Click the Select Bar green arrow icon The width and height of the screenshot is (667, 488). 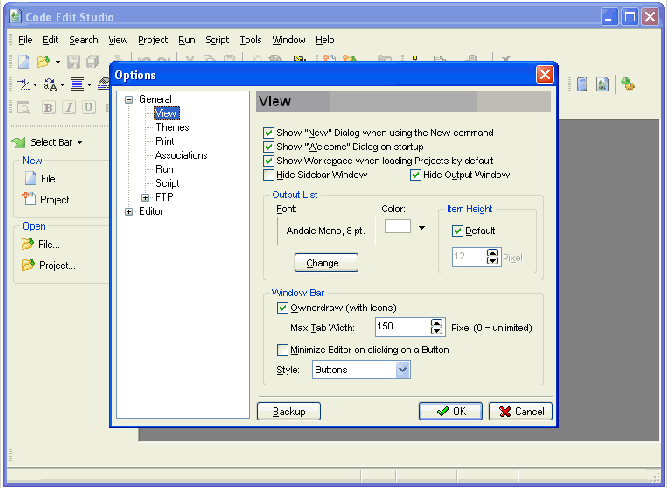coord(18,143)
